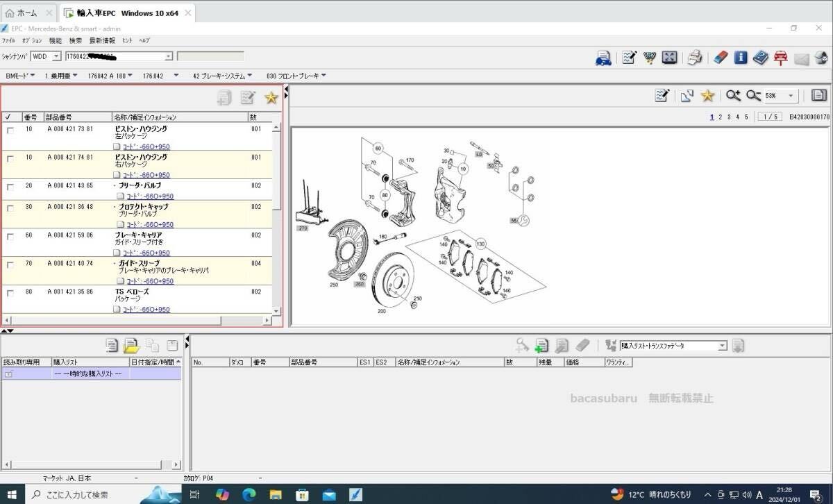Open the 検索 menu in the menu bar
Screen dimensions: 833x504
(x=76, y=40)
